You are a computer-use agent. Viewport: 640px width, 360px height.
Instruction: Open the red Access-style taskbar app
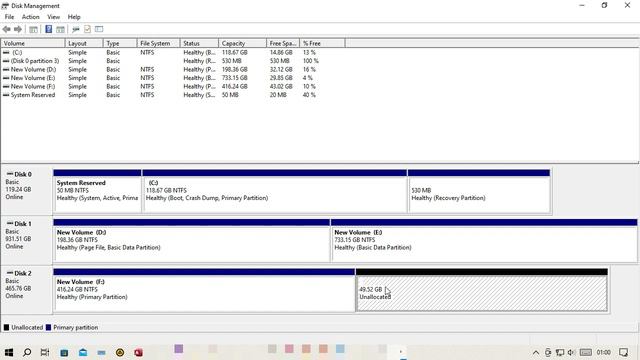pos(139,352)
